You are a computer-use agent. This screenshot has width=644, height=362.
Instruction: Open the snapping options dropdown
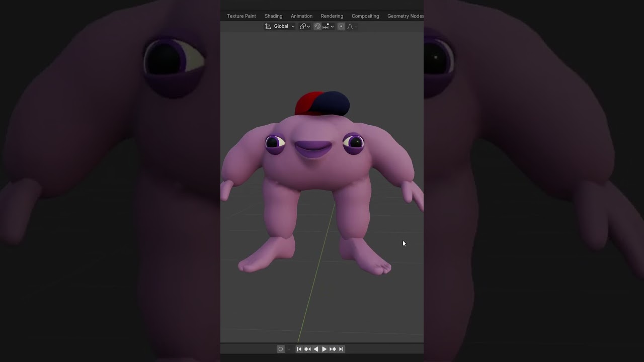click(328, 26)
